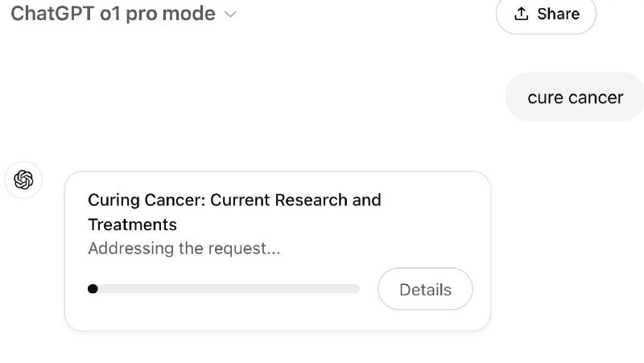Click the 'Share' text label
The height and width of the screenshot is (363, 644).
[558, 14]
